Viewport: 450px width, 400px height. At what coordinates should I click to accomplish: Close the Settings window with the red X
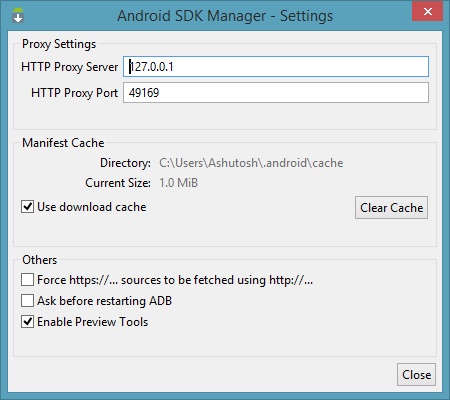[x=428, y=12]
